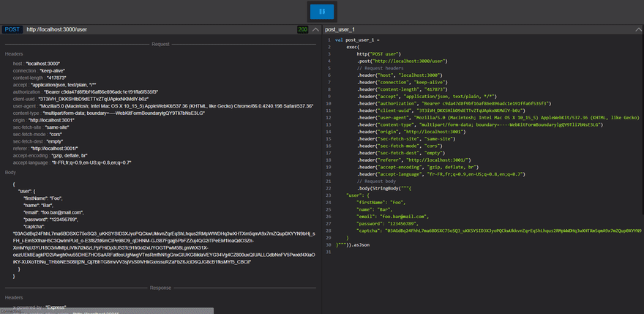Click the 200 status code badge

click(x=303, y=29)
